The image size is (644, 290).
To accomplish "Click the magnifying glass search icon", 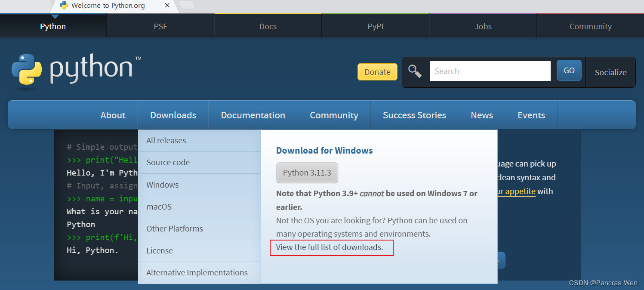I will (x=415, y=71).
